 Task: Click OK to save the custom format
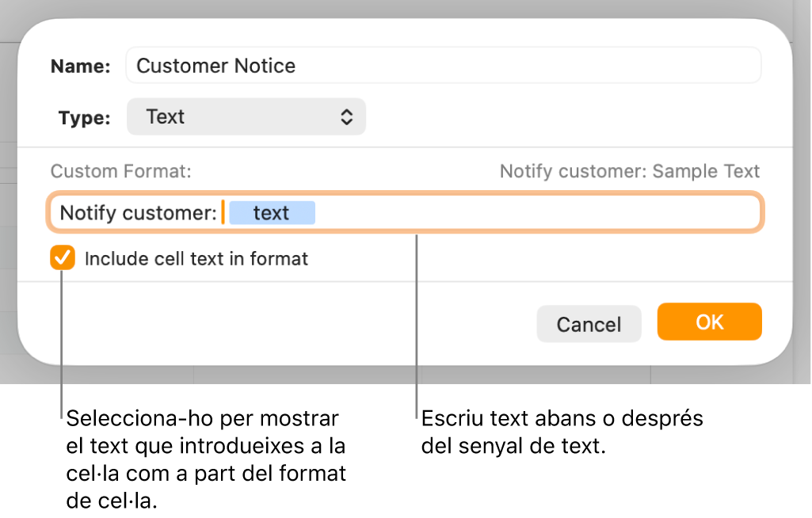pyautogui.click(x=709, y=322)
